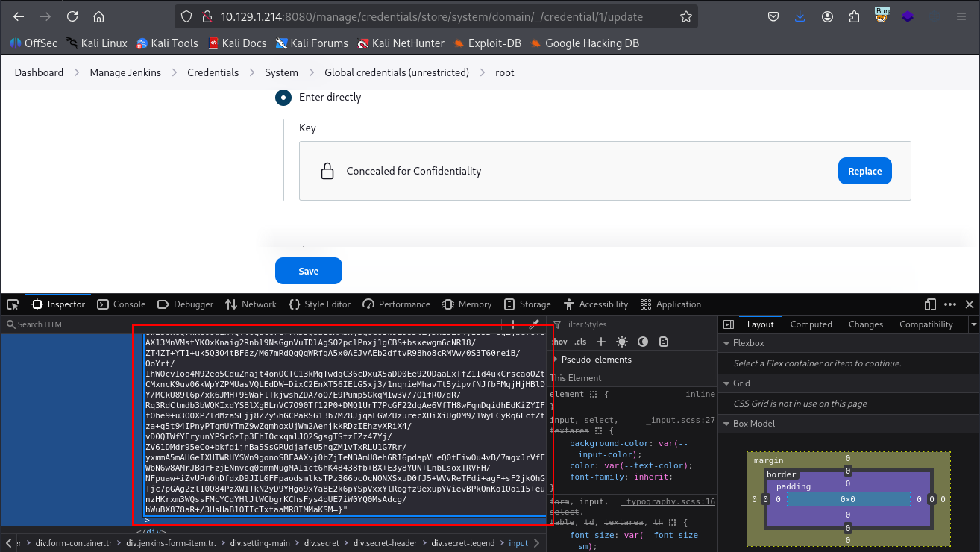Toggle print media simulation page icon
The image size is (980, 552).
click(x=664, y=342)
